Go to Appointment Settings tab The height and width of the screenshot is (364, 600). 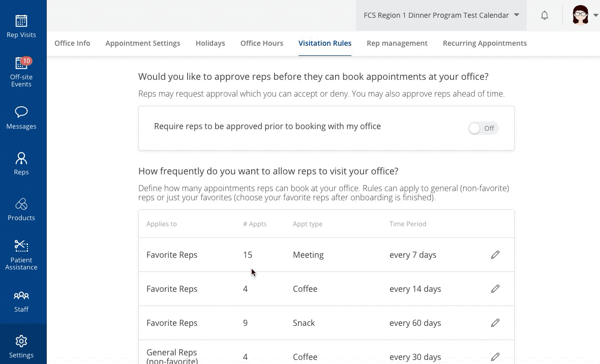143,43
